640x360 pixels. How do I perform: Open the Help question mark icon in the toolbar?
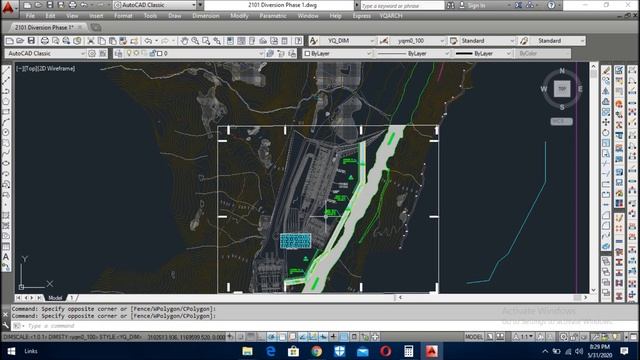[298, 41]
